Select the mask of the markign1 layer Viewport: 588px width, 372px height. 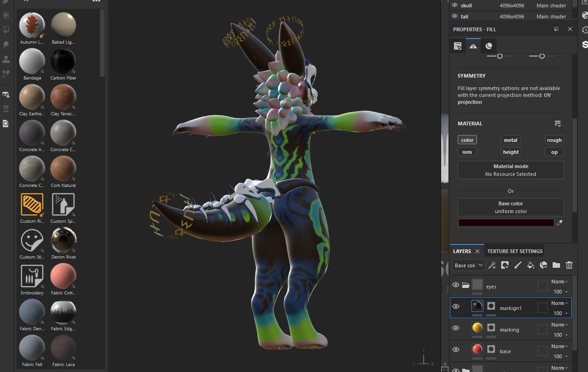tap(491, 305)
